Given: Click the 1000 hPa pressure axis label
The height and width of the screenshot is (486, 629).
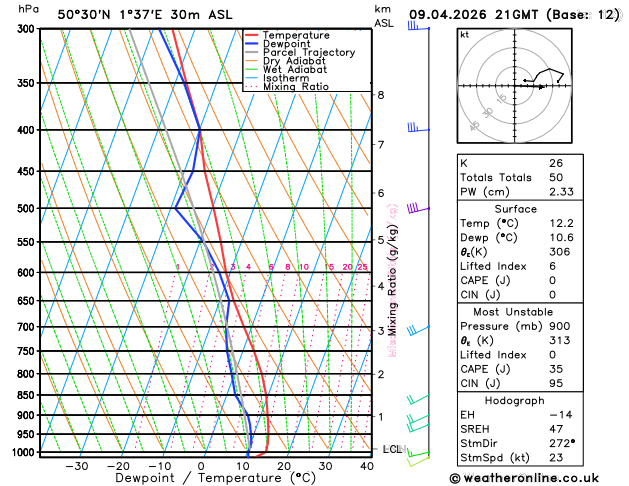Looking at the screenshot, I should click(26, 452).
